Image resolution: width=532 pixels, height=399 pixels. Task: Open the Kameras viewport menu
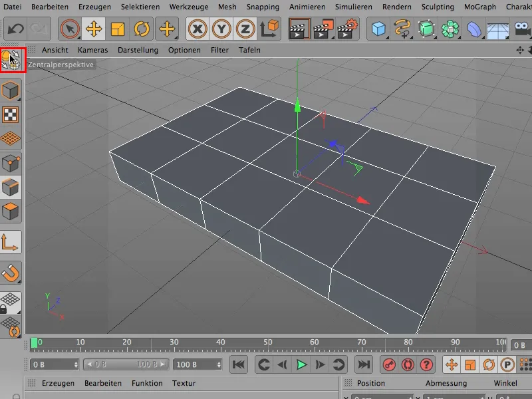[x=92, y=50]
